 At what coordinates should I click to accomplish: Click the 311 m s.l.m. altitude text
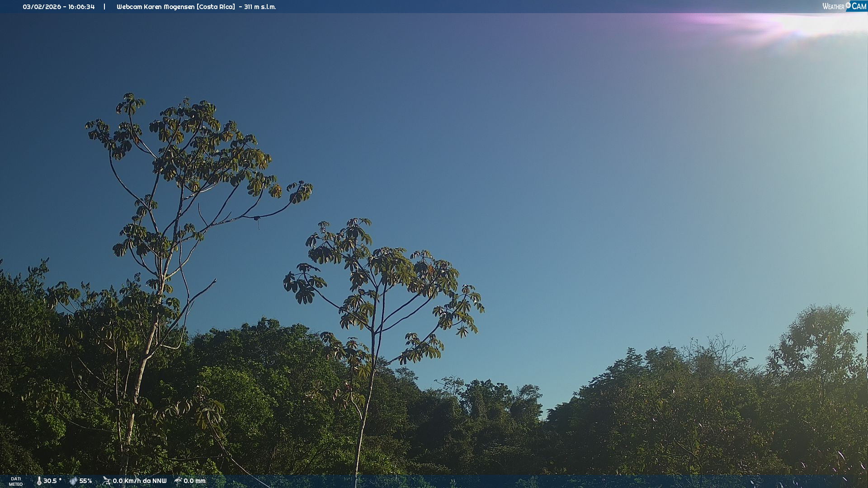coord(260,7)
